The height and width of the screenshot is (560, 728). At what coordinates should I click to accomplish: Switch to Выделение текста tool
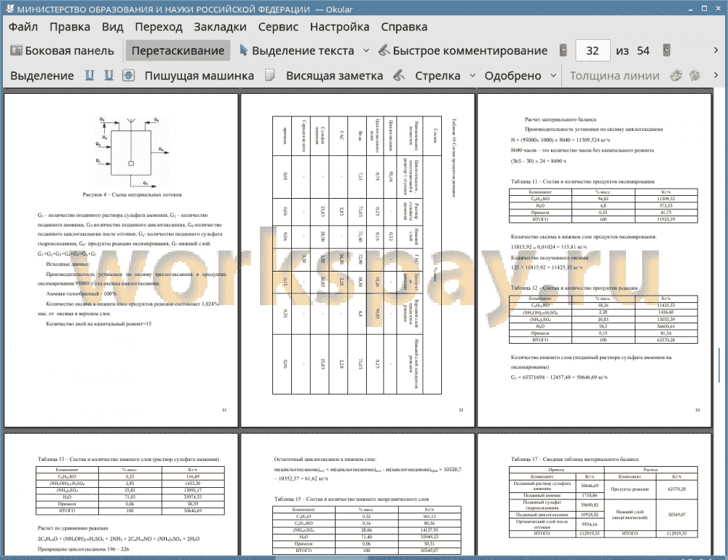pyautogui.click(x=297, y=51)
